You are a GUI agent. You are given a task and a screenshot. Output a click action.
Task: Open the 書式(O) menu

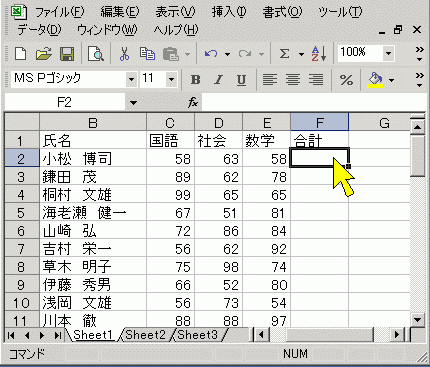282,12
